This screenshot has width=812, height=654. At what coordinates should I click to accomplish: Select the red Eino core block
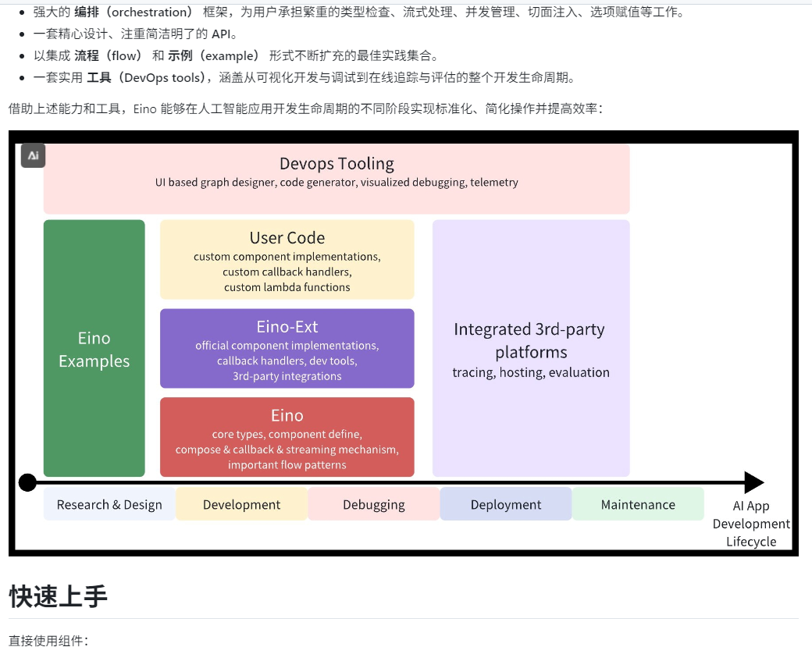coord(287,436)
